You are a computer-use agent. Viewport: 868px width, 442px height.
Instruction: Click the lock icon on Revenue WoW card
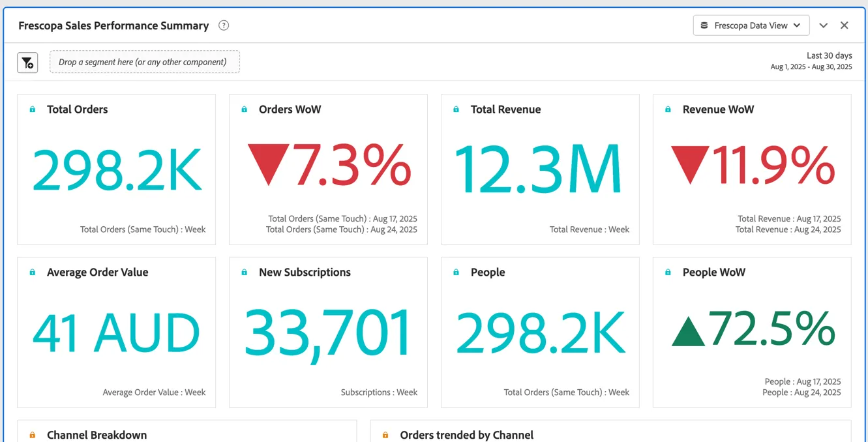click(x=668, y=110)
